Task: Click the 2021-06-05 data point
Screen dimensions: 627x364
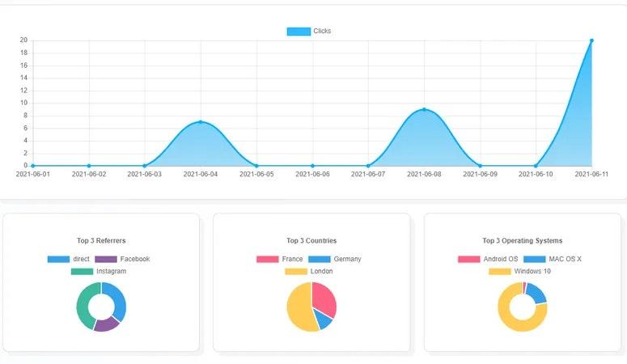Action: [256, 166]
